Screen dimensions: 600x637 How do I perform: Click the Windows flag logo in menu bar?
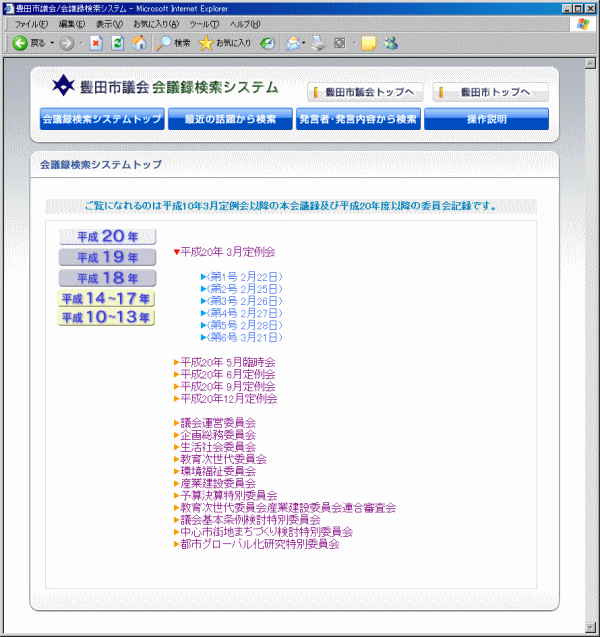tap(583, 24)
